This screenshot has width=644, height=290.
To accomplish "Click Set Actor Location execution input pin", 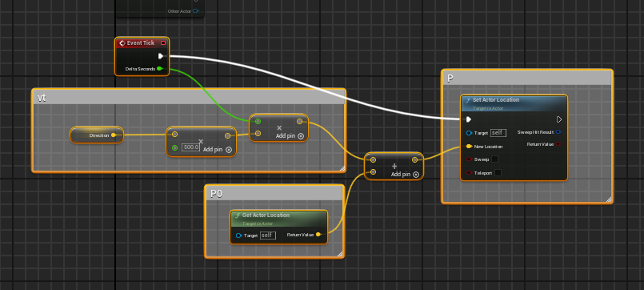I will (x=469, y=119).
